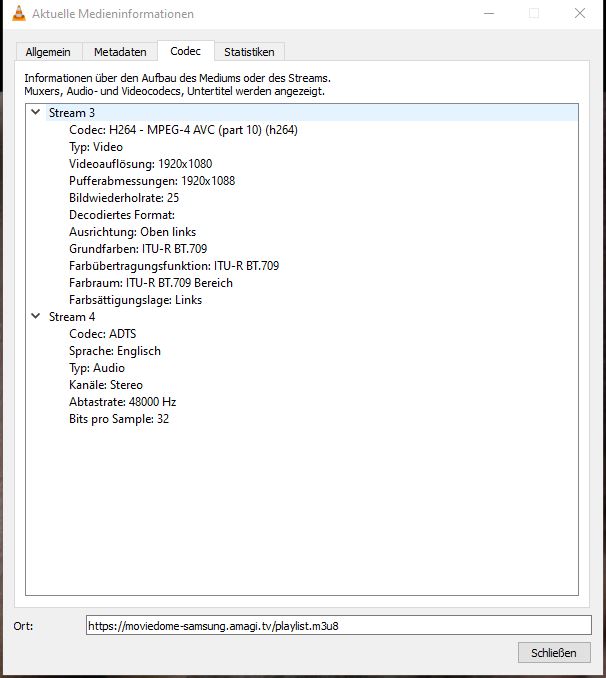606x678 pixels.
Task: Close the dialog with the X button
Action: point(580,14)
